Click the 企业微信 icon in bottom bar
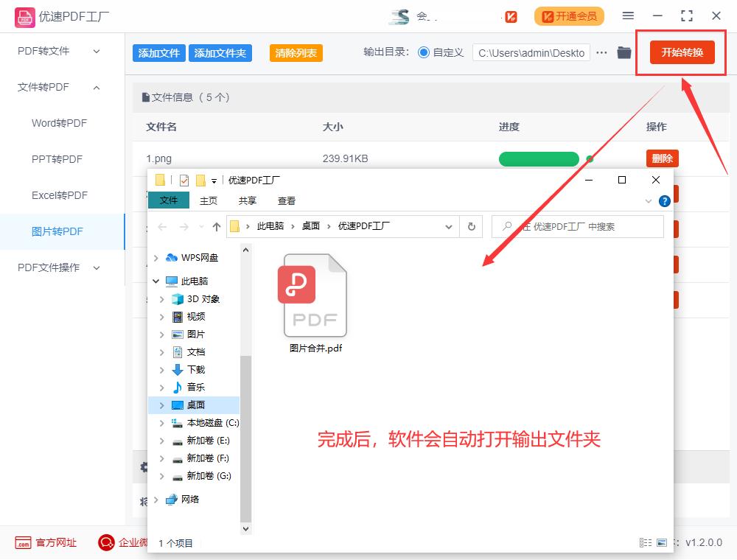The height and width of the screenshot is (560, 737). point(105,543)
